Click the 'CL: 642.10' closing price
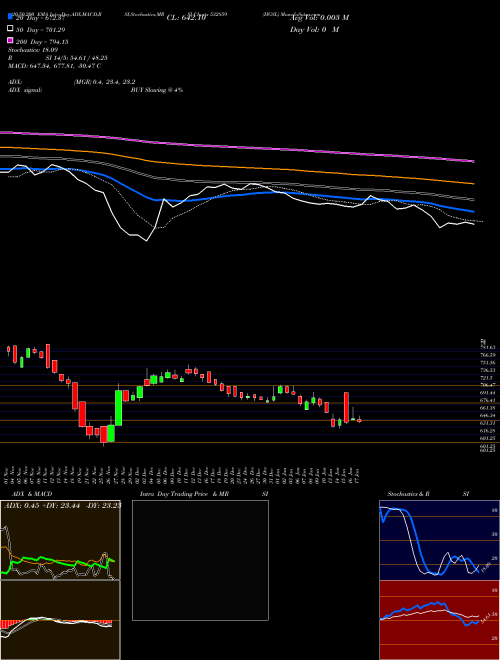The height and width of the screenshot is (660, 500). pos(186,18)
